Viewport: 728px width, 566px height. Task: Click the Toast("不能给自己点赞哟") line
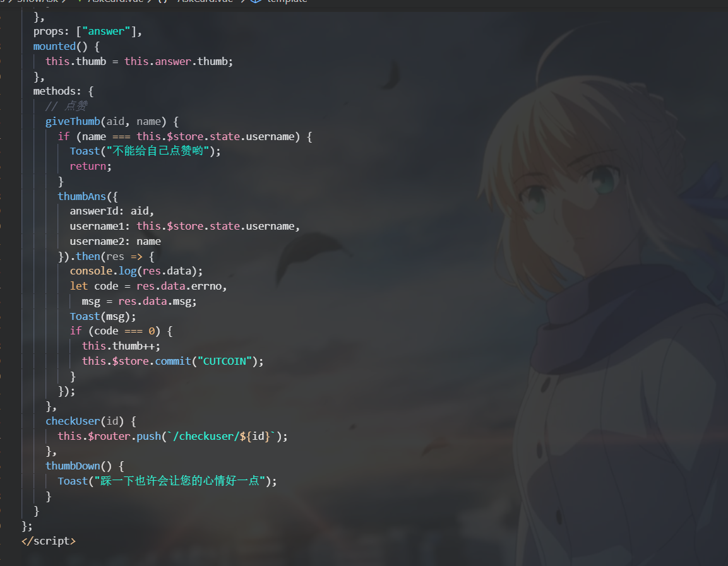coord(145,151)
